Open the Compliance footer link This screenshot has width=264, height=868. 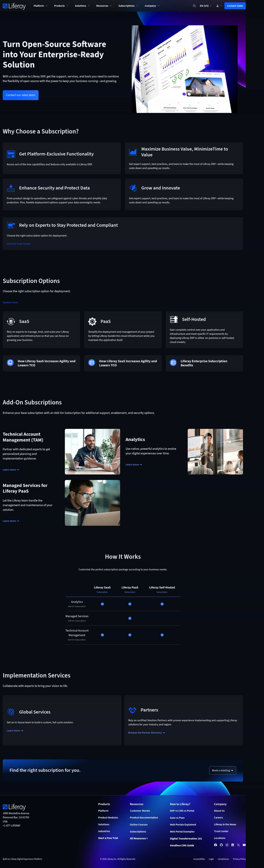click(x=223, y=859)
